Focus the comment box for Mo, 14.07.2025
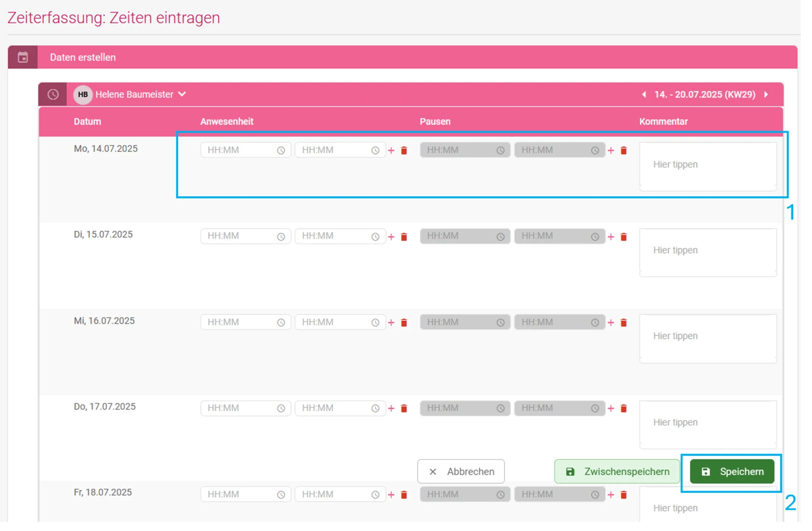Image resolution: width=812 pixels, height=531 pixels. (708, 166)
